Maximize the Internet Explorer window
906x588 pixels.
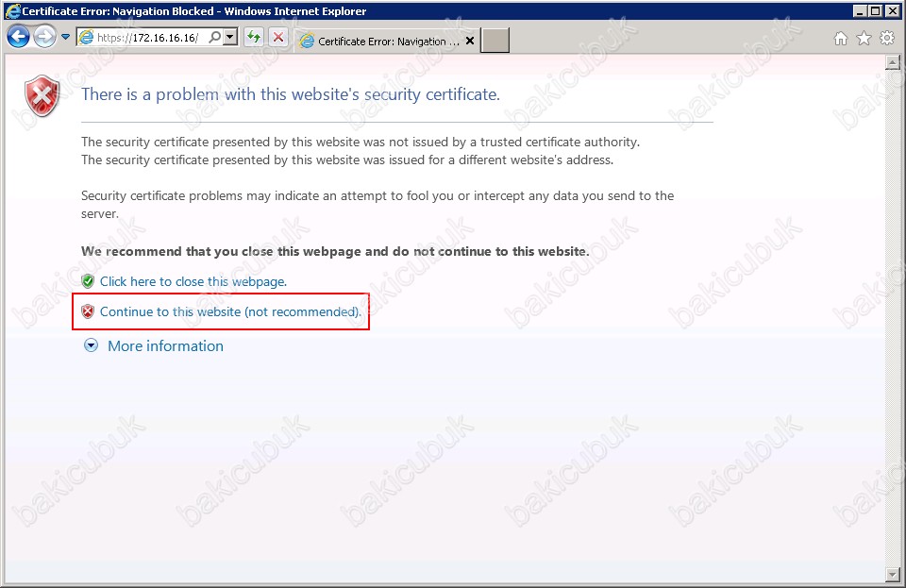pos(876,11)
